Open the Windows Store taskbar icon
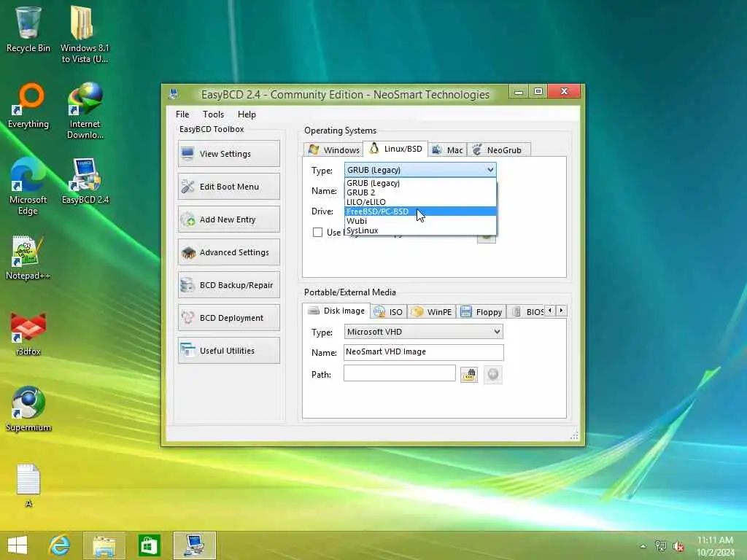The image size is (747, 560). [x=149, y=545]
